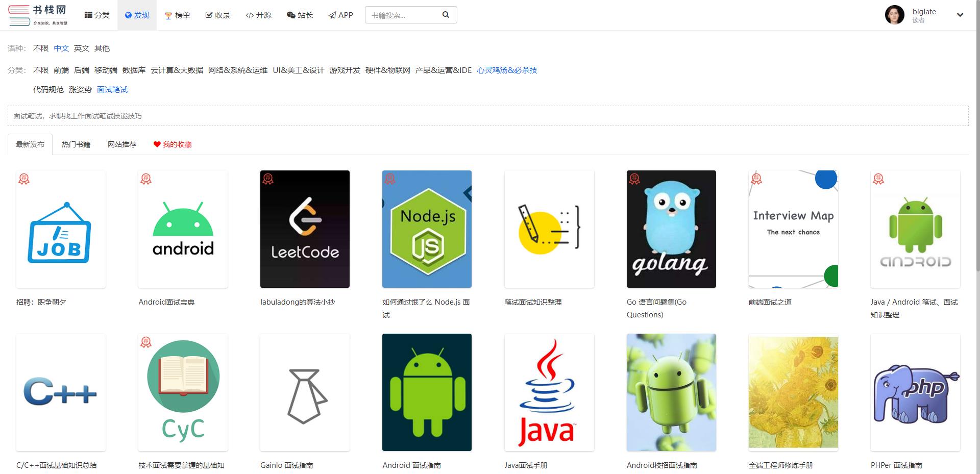The width and height of the screenshot is (980, 474).
Task: Filter category by 游戏开发
Action: (x=345, y=70)
